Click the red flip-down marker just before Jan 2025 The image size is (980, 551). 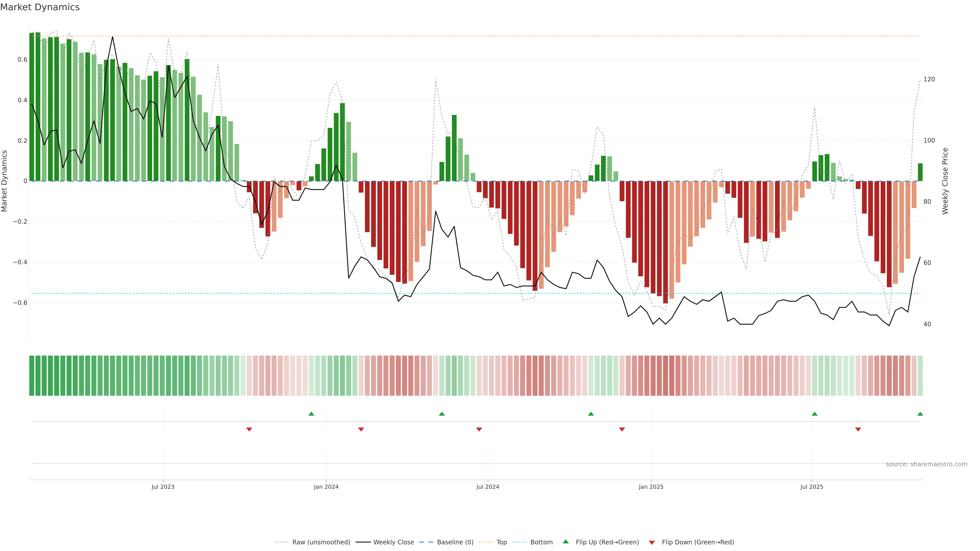(x=622, y=429)
